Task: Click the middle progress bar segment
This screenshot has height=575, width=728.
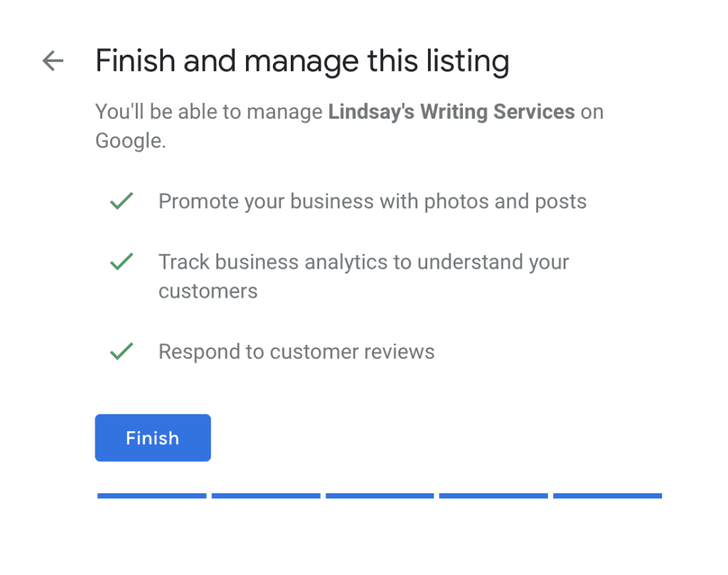Action: tap(380, 495)
